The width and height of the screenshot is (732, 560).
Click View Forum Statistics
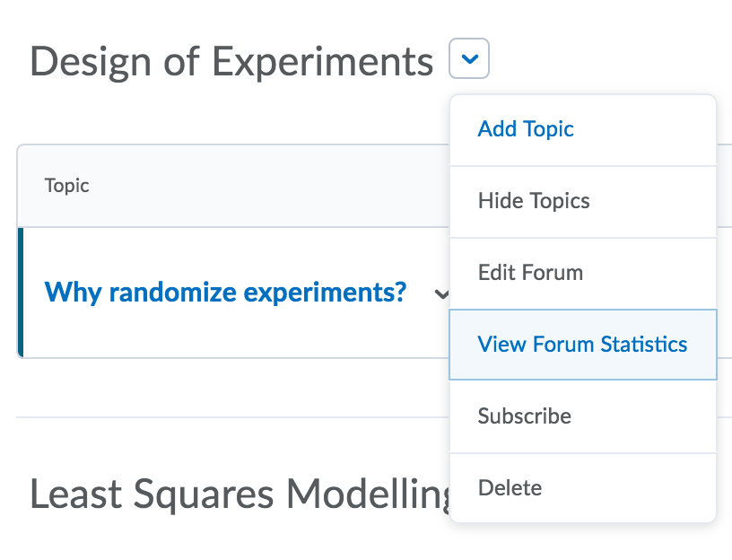pyautogui.click(x=582, y=345)
